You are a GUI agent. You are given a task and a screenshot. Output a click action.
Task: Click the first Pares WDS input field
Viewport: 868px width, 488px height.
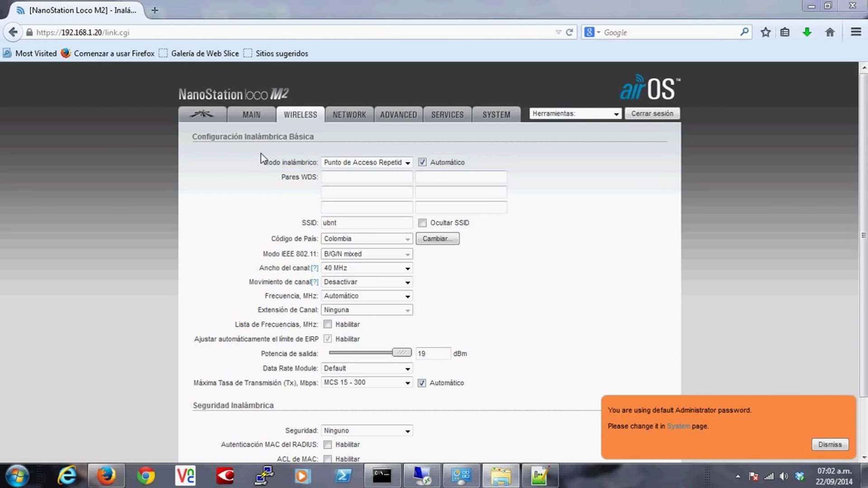(367, 177)
